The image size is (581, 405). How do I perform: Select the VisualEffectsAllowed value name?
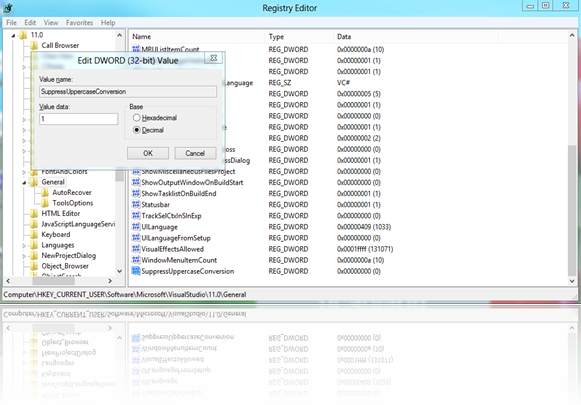173,249
